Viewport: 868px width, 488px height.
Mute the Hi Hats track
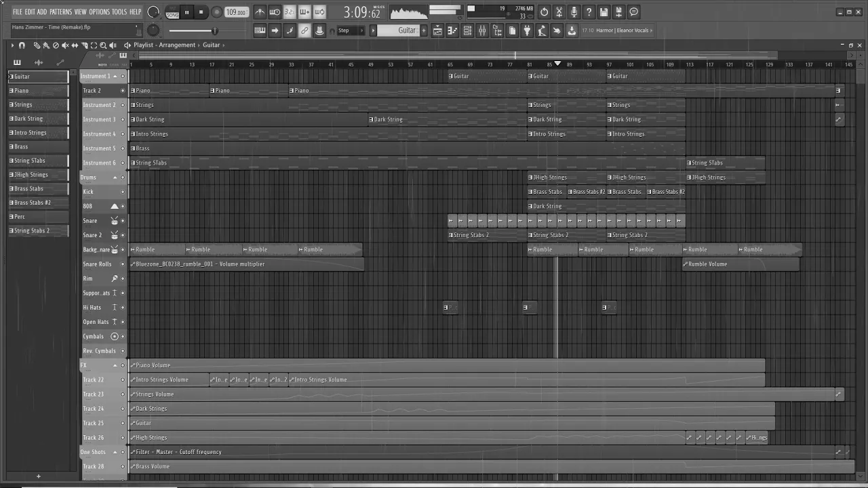tap(123, 308)
